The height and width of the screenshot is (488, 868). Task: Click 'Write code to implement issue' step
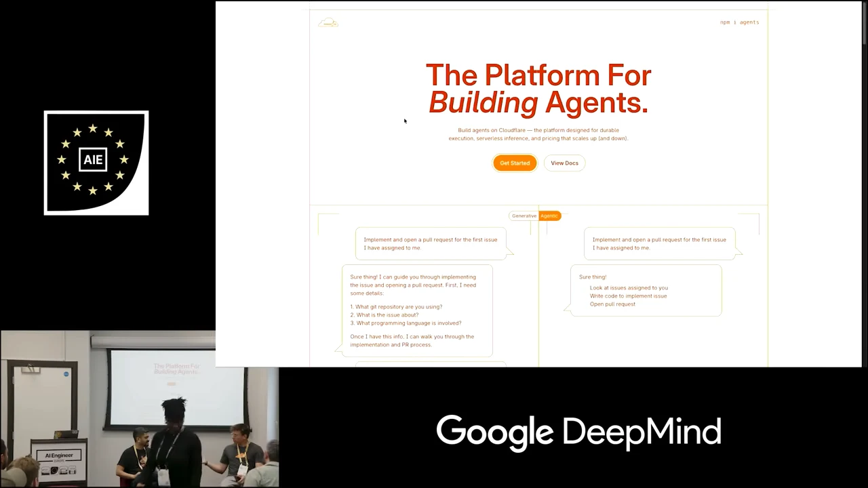tap(628, 296)
